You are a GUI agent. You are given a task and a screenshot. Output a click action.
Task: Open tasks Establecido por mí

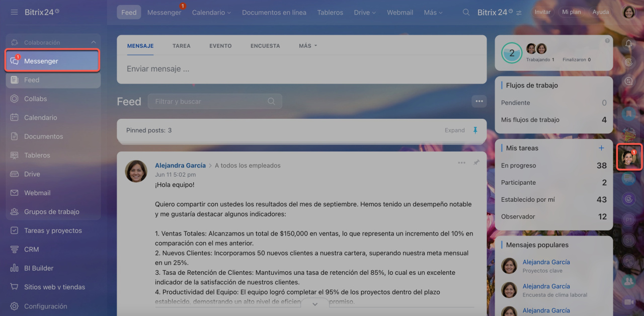click(x=553, y=200)
